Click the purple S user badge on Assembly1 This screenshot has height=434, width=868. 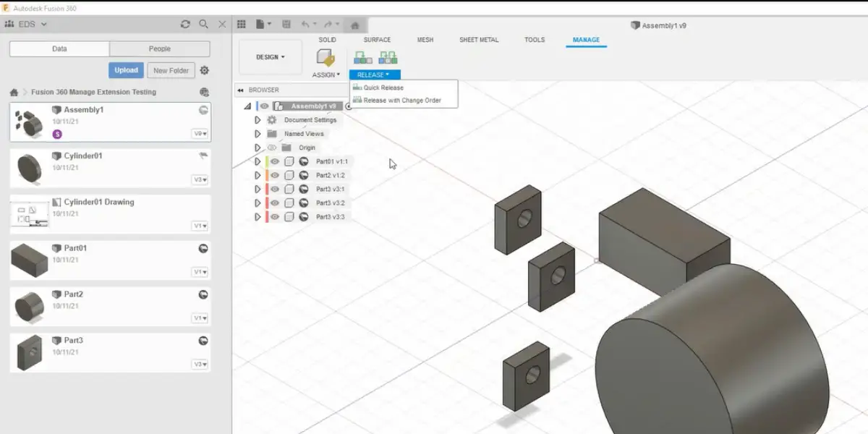pyautogui.click(x=57, y=134)
